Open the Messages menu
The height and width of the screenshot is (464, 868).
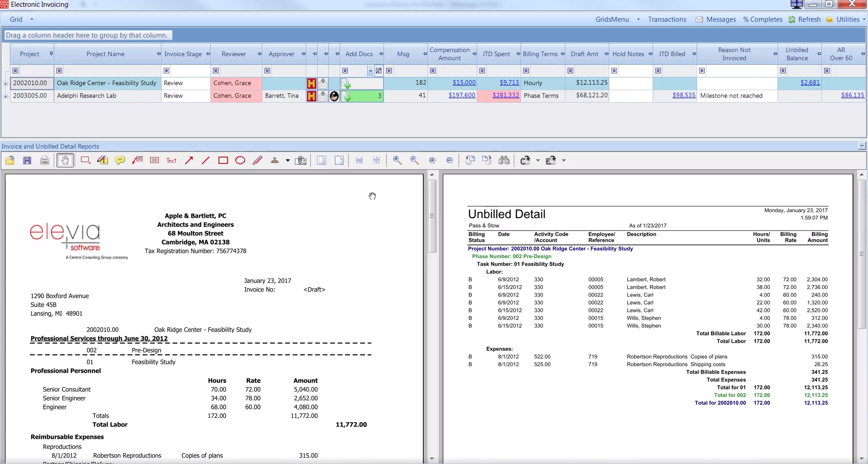pyautogui.click(x=720, y=19)
